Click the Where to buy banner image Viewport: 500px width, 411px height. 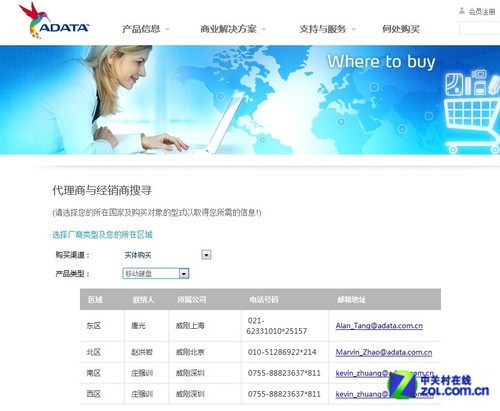(x=250, y=100)
